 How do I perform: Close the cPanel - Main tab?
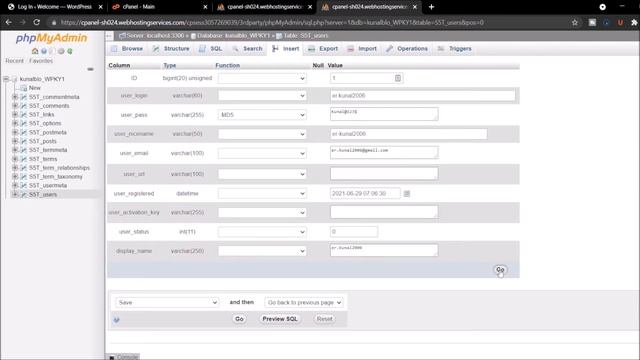(205, 7)
